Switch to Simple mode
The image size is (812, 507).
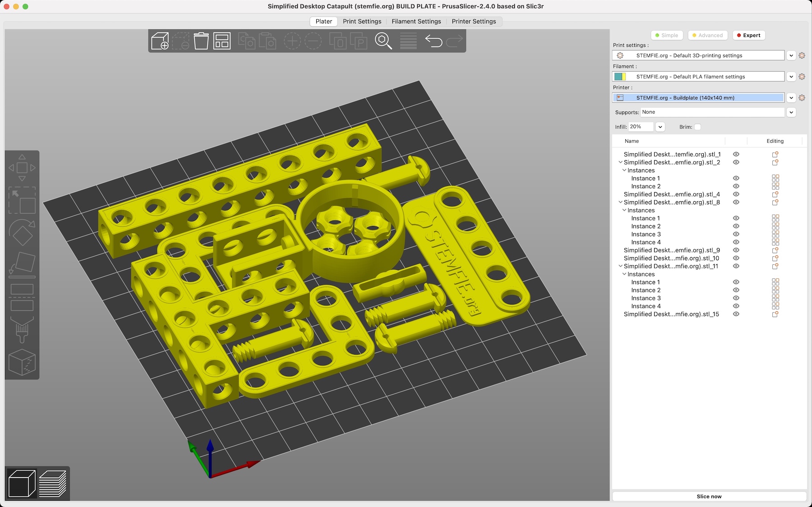[667, 35]
